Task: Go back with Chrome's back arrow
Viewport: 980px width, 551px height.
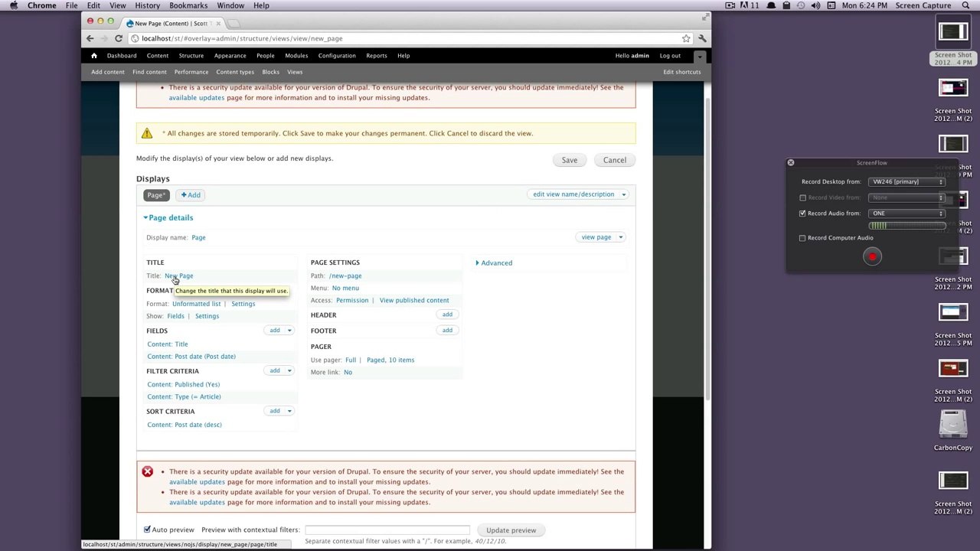Action: coord(90,38)
